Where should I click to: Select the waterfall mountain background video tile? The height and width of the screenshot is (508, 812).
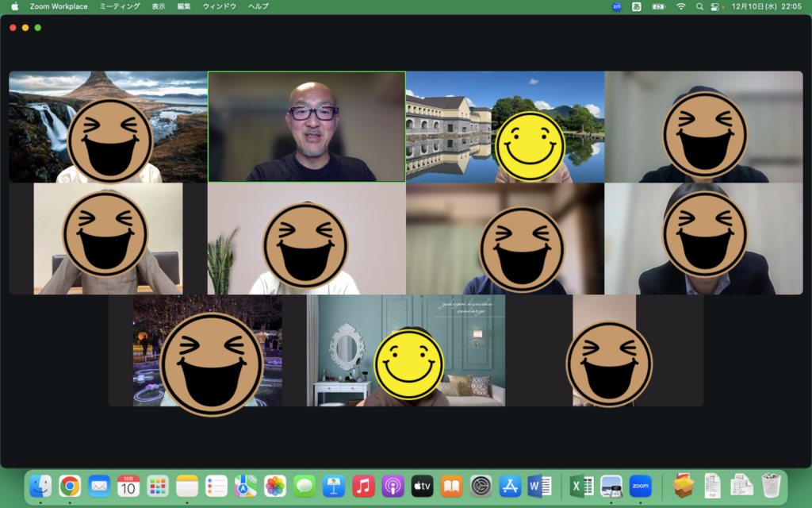pos(108,127)
